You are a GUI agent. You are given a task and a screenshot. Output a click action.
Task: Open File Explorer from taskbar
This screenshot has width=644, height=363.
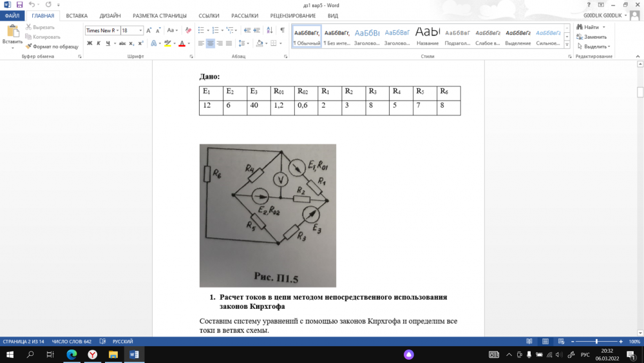(113, 355)
